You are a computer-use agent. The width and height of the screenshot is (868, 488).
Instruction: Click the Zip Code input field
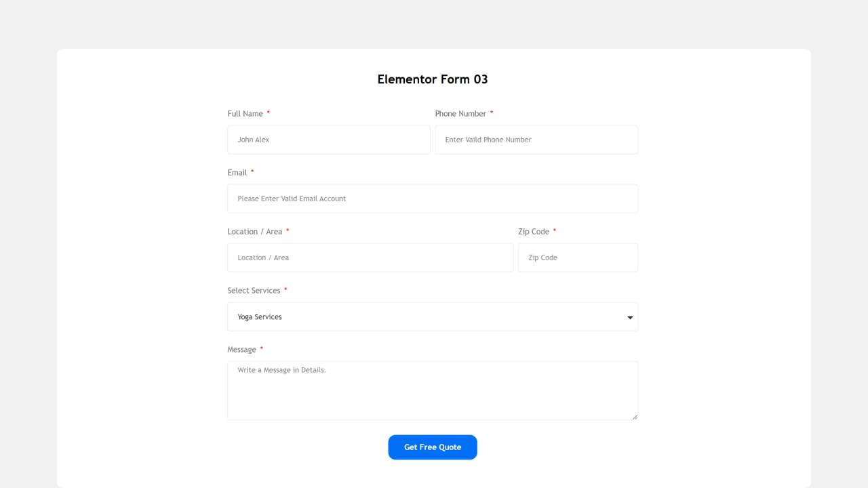coord(577,258)
